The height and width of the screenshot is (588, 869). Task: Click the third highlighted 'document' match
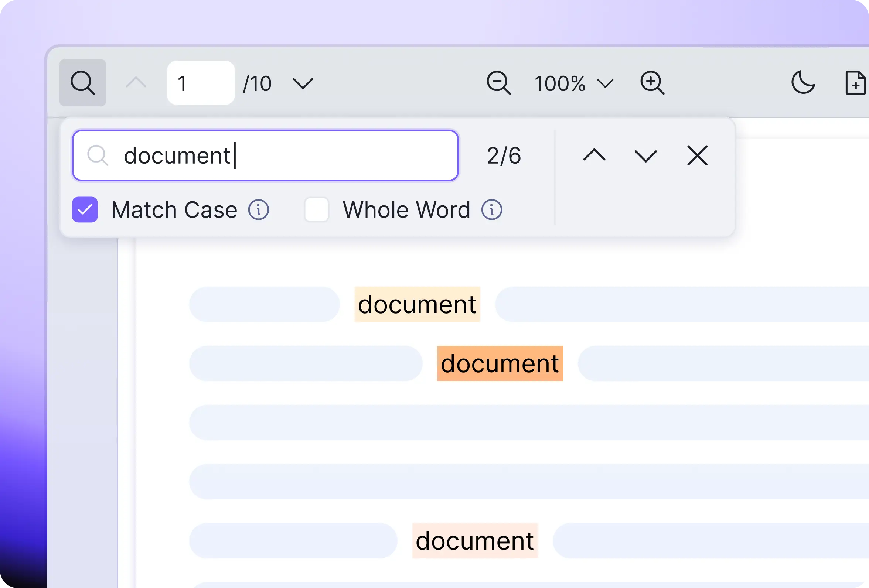(475, 540)
